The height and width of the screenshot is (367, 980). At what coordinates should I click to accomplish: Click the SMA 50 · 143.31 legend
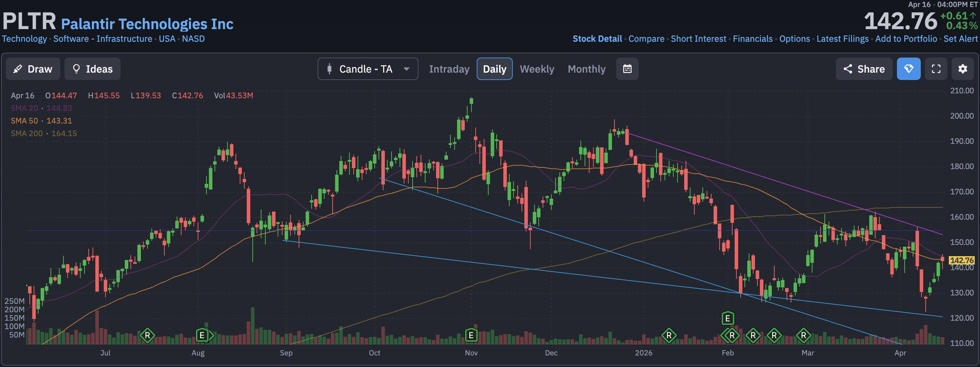pos(41,121)
